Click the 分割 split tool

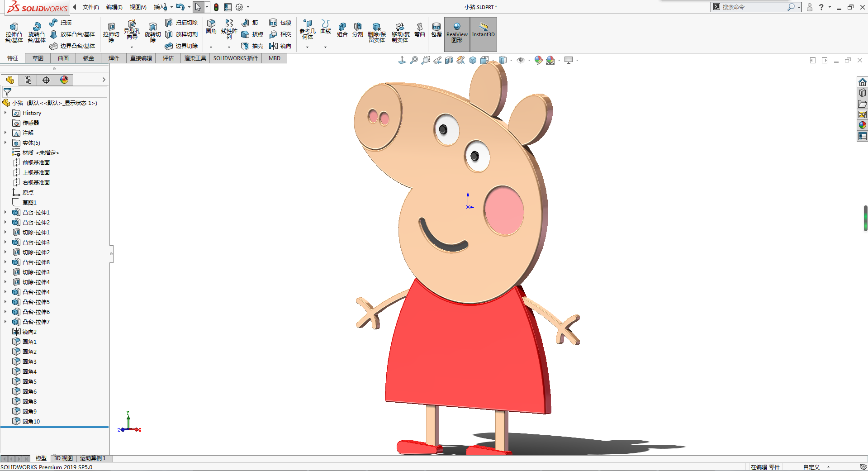(x=358, y=30)
